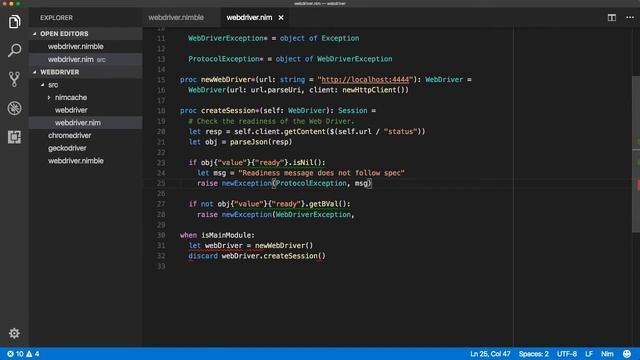This screenshot has height=360, width=640.
Task: Open the Source Control view
Action: 14,79
